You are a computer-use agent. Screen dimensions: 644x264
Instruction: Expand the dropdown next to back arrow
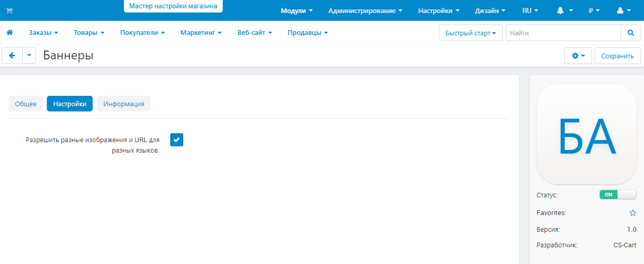click(x=29, y=56)
